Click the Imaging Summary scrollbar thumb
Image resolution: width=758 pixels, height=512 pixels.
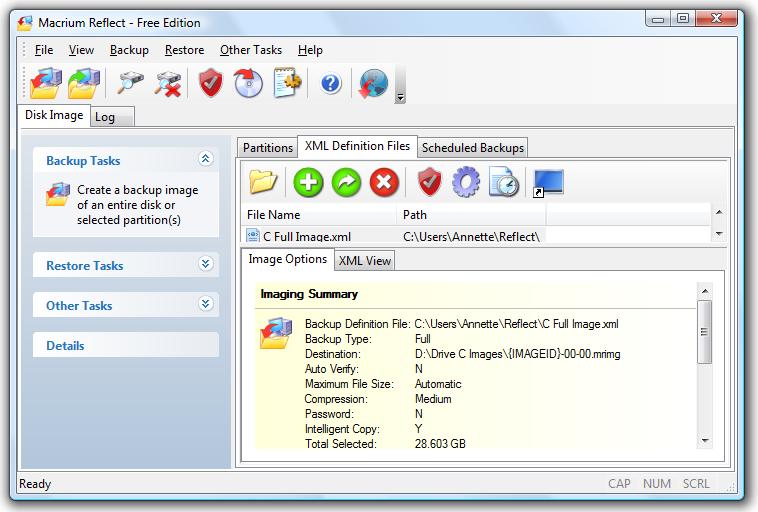705,332
